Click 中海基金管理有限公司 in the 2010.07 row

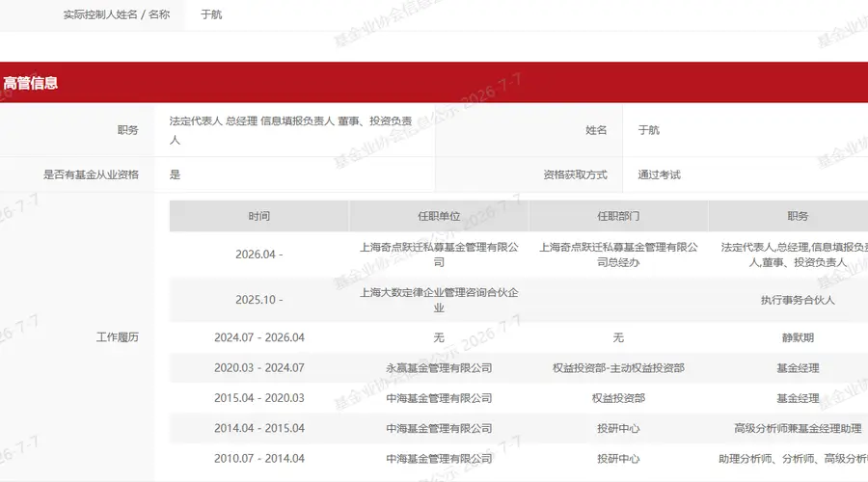[x=439, y=458]
